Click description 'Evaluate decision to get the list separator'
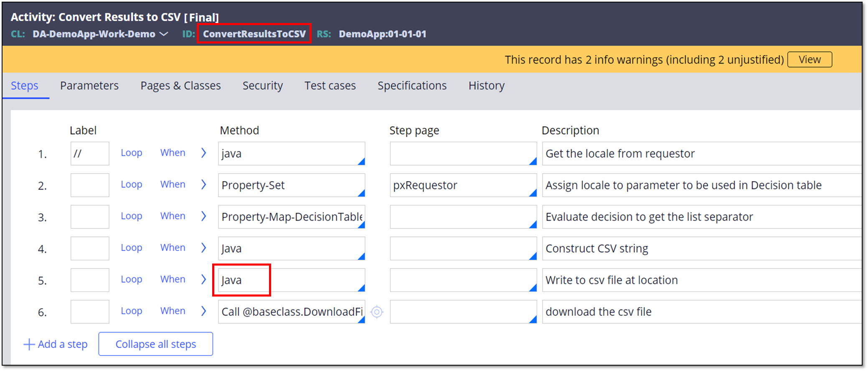Screen dimensions: 868x371 point(702,217)
